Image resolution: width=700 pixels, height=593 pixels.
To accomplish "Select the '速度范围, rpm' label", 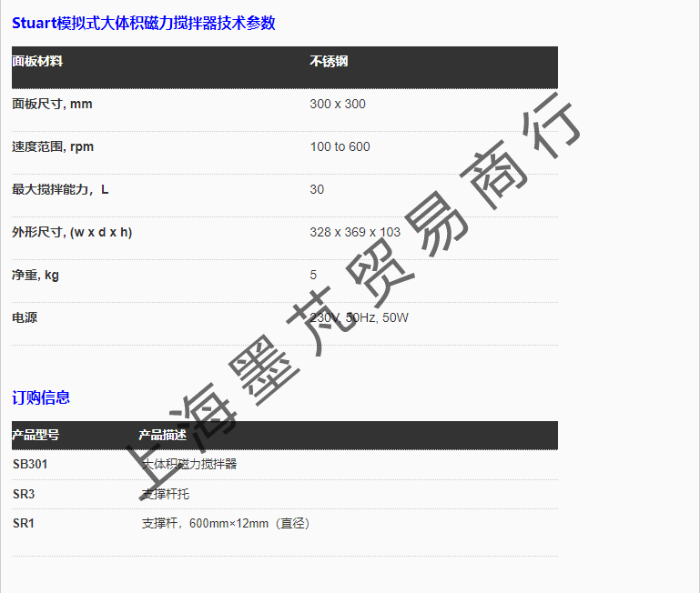I will [53, 146].
